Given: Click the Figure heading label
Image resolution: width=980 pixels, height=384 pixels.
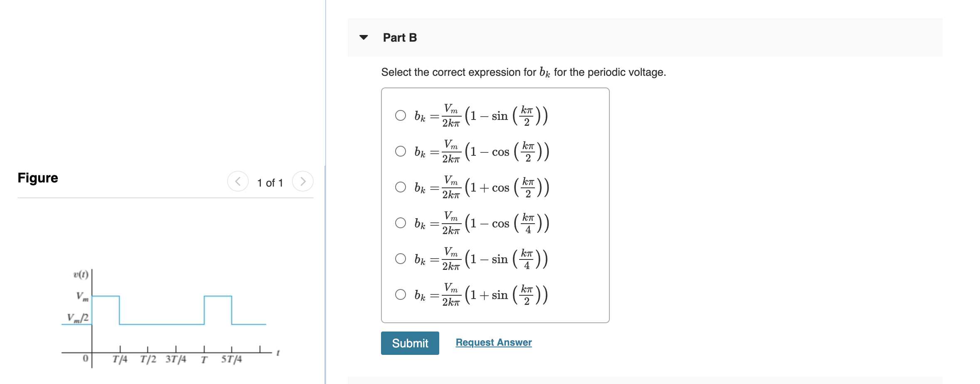Looking at the screenshot, I should point(37,178).
